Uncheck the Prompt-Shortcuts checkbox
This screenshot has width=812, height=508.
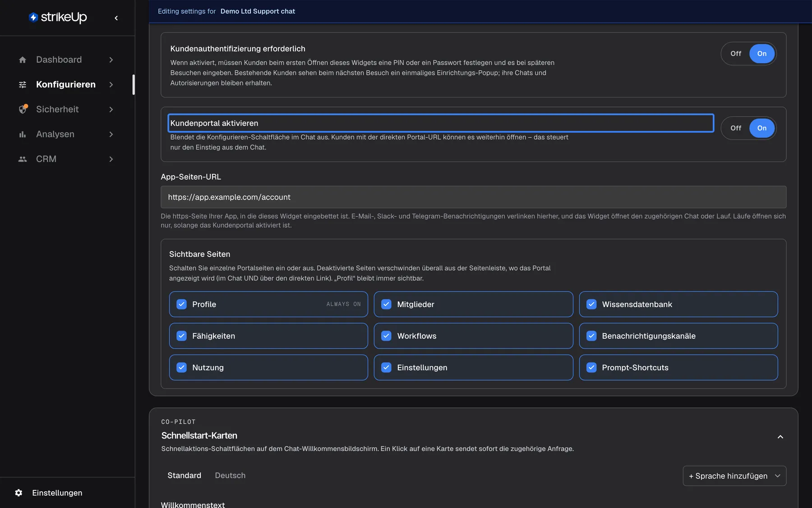[591, 368]
